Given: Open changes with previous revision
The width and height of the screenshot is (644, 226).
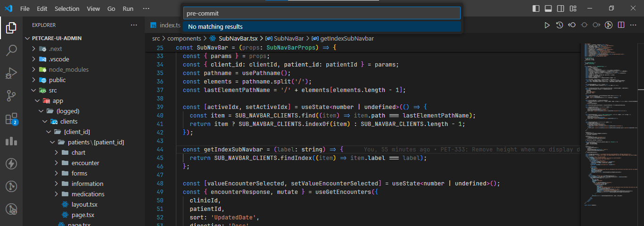Looking at the screenshot, I should (572, 25).
